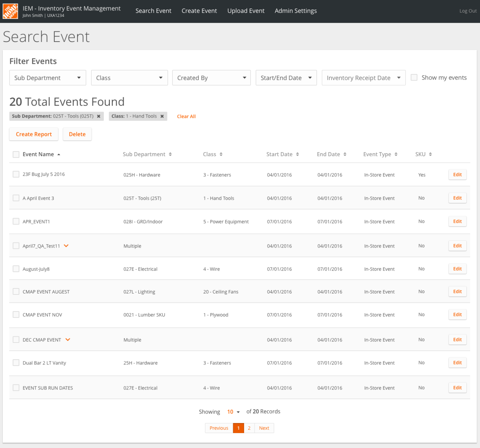Click the Clear All filters link

coord(186,116)
